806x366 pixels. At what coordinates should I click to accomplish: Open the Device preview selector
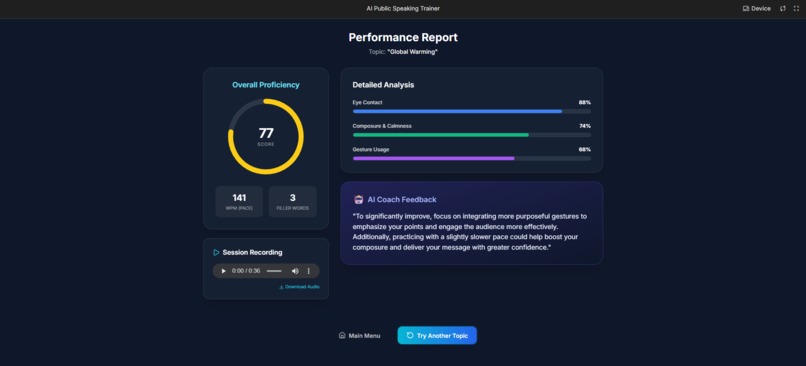click(x=757, y=9)
